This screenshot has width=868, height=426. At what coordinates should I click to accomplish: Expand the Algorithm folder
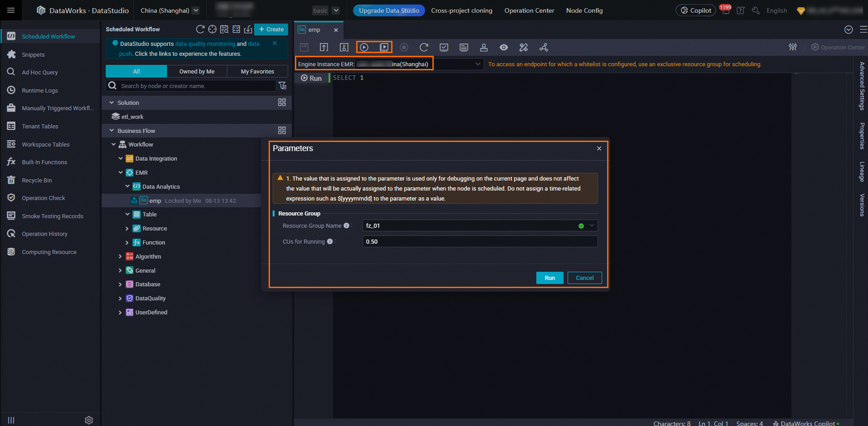point(120,257)
